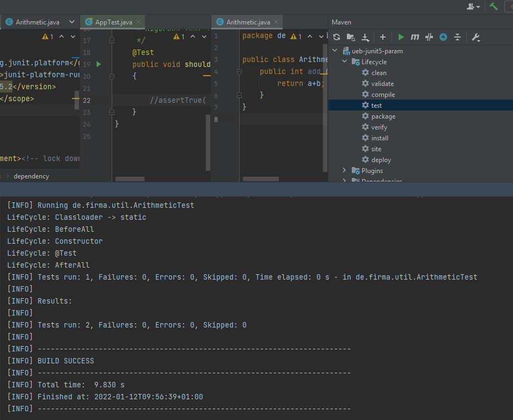Click Reload All Maven Projects icon
Image resolution: width=513 pixels, height=420 pixels.
pos(337,37)
